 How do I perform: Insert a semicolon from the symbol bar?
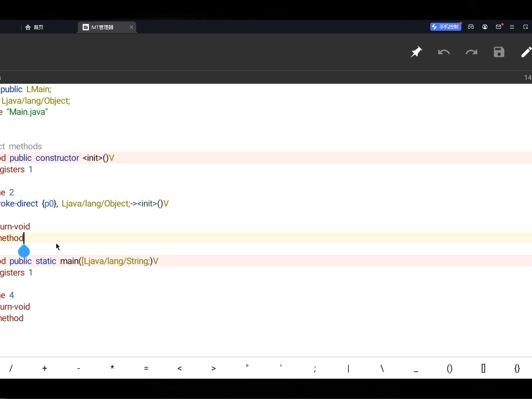pyautogui.click(x=315, y=368)
